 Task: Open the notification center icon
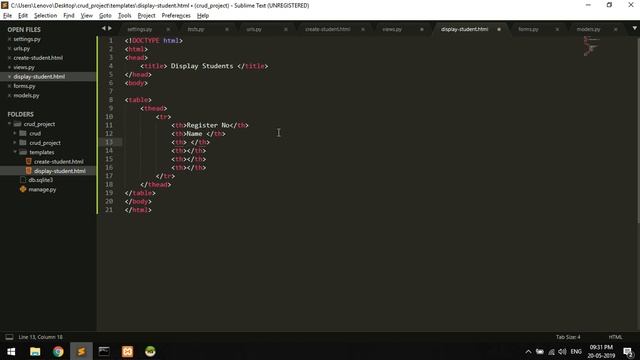click(629, 352)
